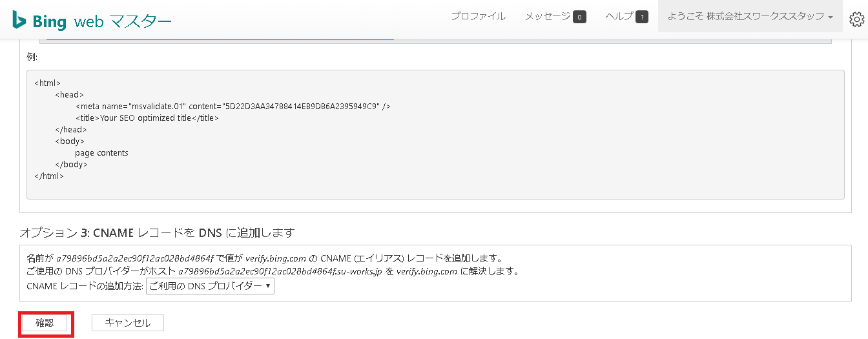868x339 pixels.
Task: Click the Bing logo icon
Action: click(19, 20)
